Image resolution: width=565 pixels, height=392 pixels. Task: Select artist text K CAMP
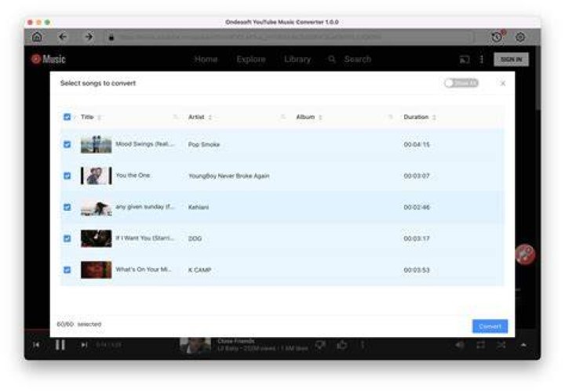click(x=199, y=270)
